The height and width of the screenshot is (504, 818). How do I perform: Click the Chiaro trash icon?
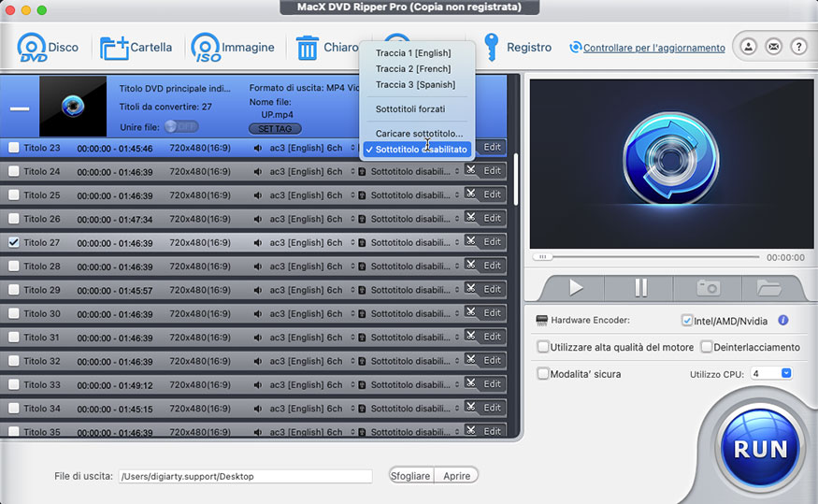pos(308,48)
